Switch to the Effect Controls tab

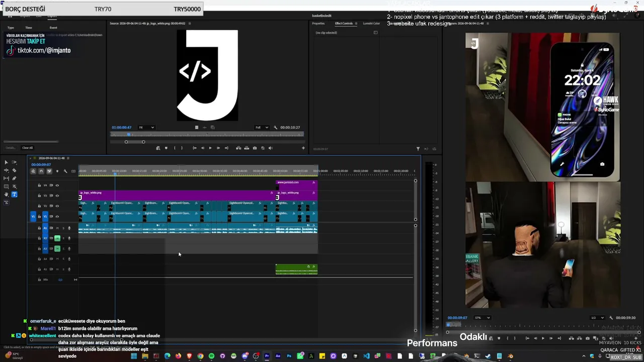[x=344, y=24]
